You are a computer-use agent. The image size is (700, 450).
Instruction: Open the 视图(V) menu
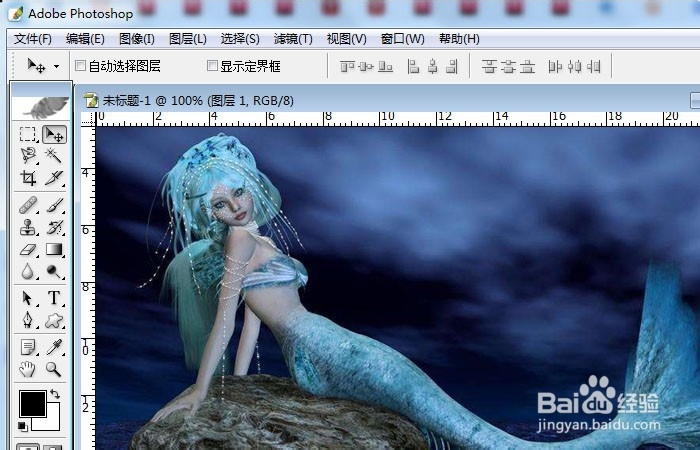coord(346,39)
